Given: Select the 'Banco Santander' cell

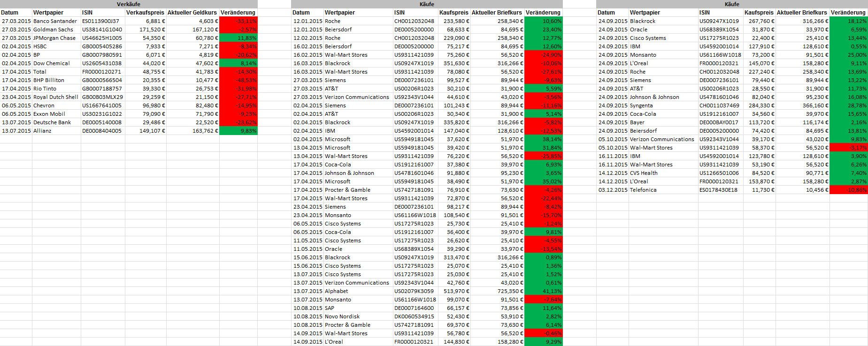Looking at the screenshot, I should point(56,21).
